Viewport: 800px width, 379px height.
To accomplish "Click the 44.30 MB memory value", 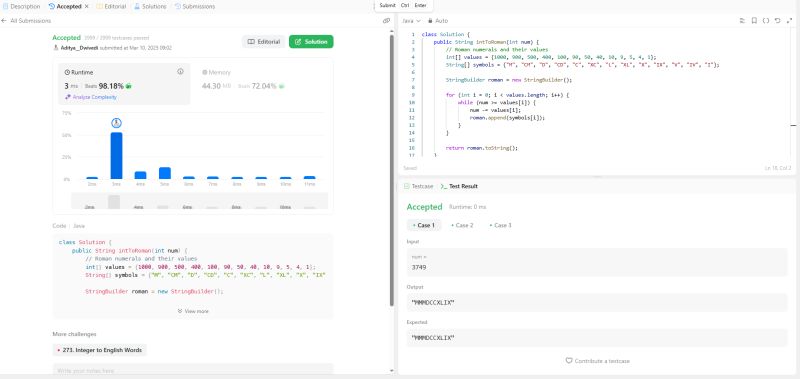I will pos(216,86).
